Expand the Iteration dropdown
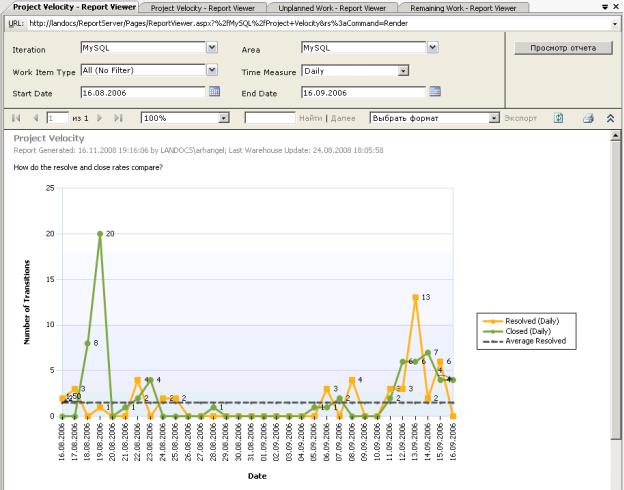This screenshot has height=490, width=624. [211, 47]
